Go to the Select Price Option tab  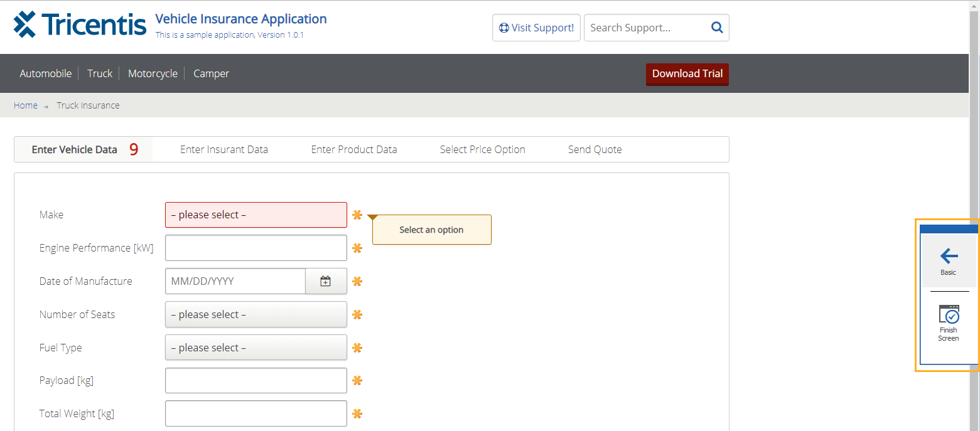482,149
